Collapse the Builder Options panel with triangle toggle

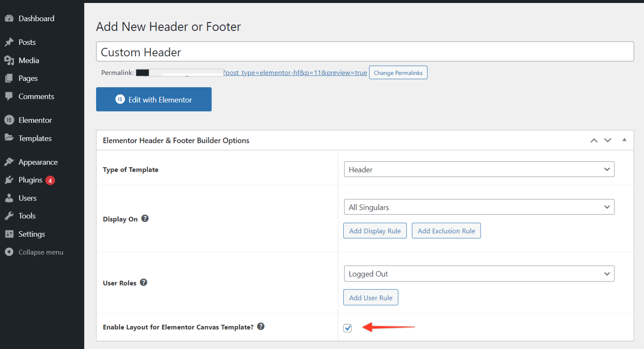(624, 140)
